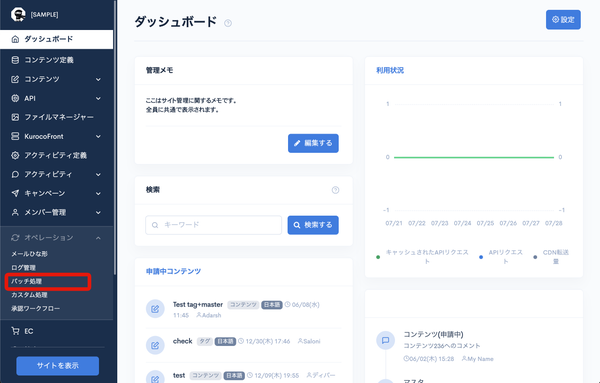
Task: Click the image icon beside ファイルマネージャー
Action: point(15,117)
